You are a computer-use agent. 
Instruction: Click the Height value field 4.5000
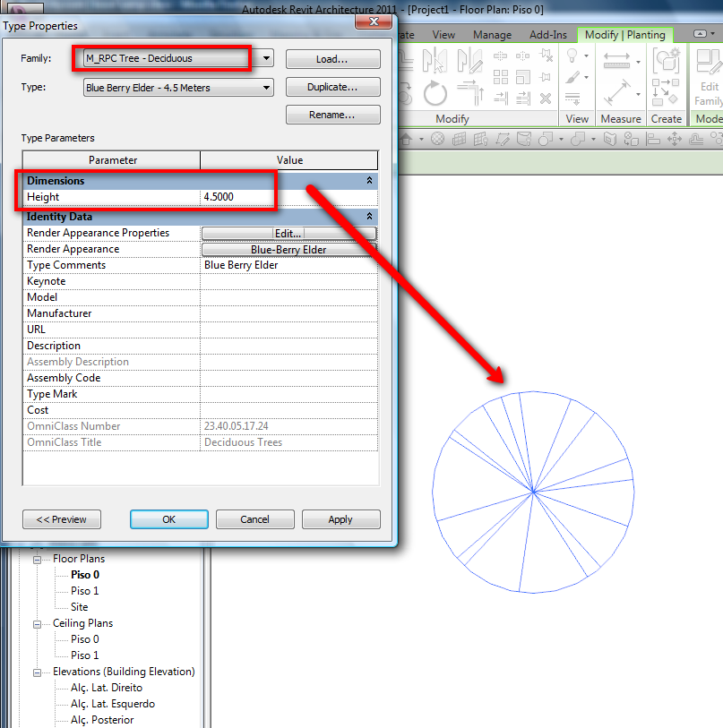(288, 197)
